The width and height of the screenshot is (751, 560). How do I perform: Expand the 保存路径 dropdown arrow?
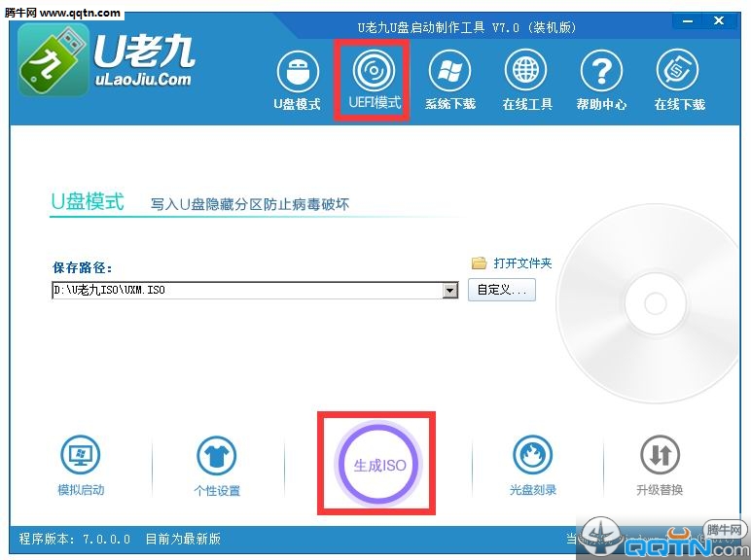coord(450,290)
